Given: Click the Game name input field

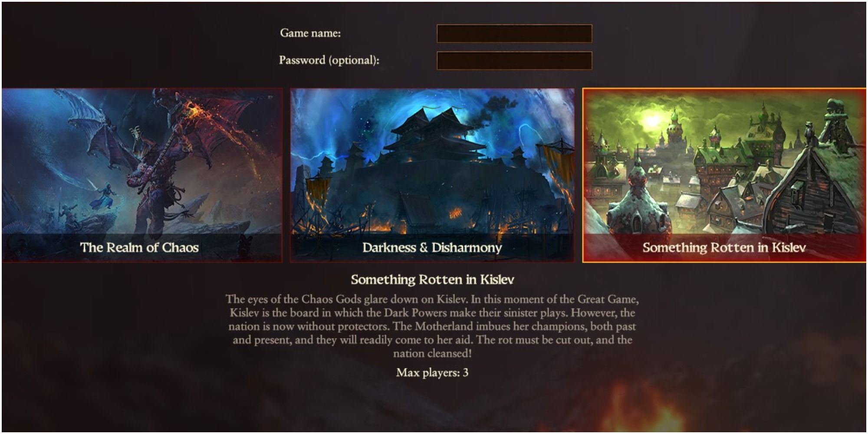Looking at the screenshot, I should [x=514, y=33].
